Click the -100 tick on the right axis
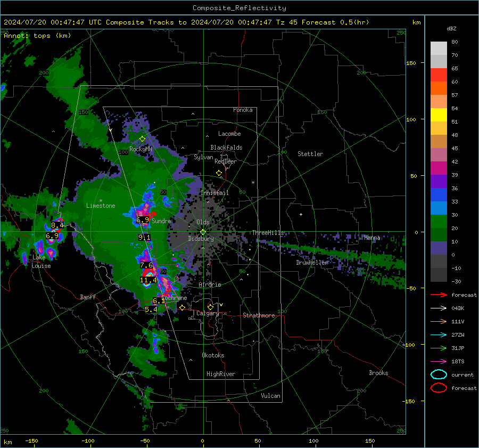479x448 pixels. (x=408, y=345)
